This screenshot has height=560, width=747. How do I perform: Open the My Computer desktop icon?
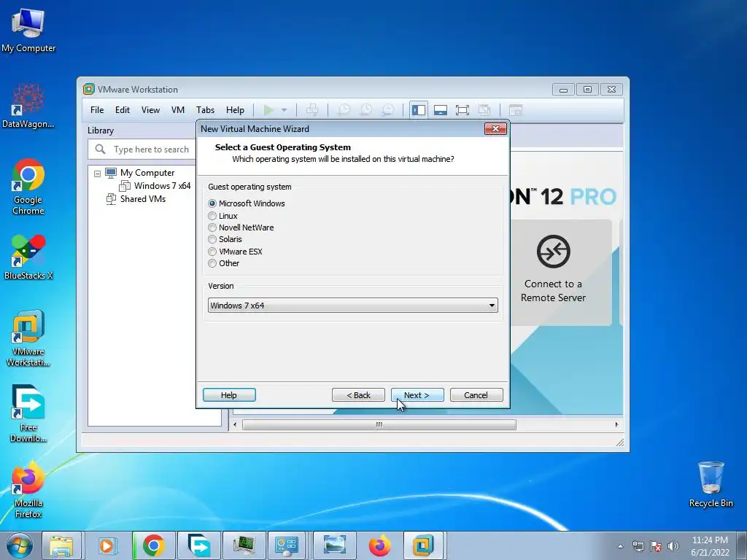click(28, 31)
